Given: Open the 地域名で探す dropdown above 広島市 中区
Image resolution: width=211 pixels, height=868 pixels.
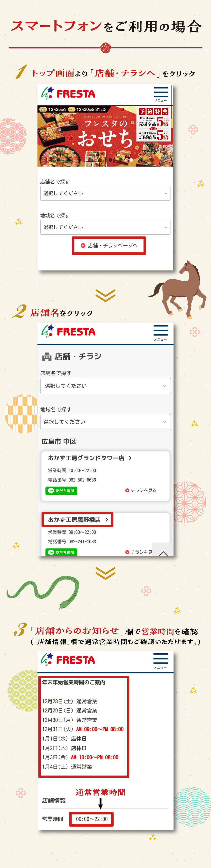Looking at the screenshot, I should [x=105, y=422].
